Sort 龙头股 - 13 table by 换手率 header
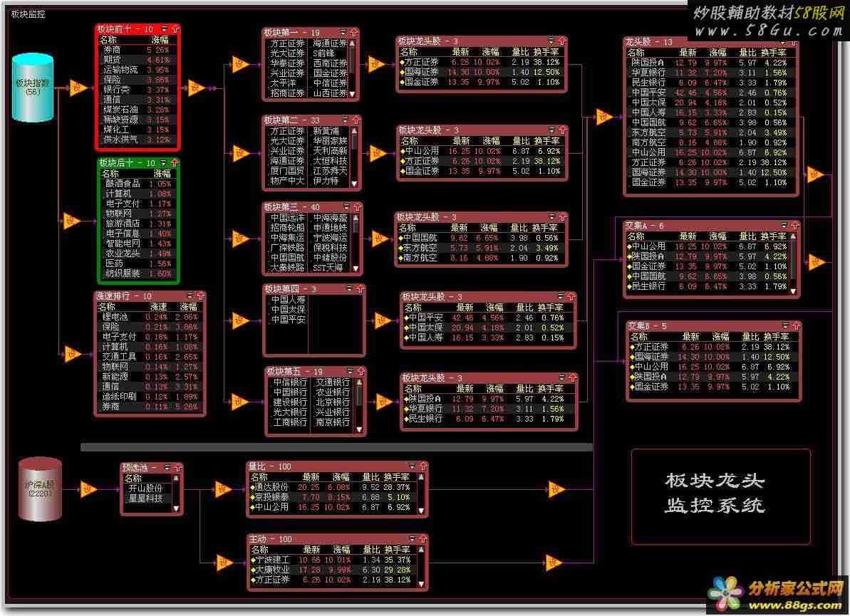Viewport: 850px width, 616px height. (x=774, y=53)
